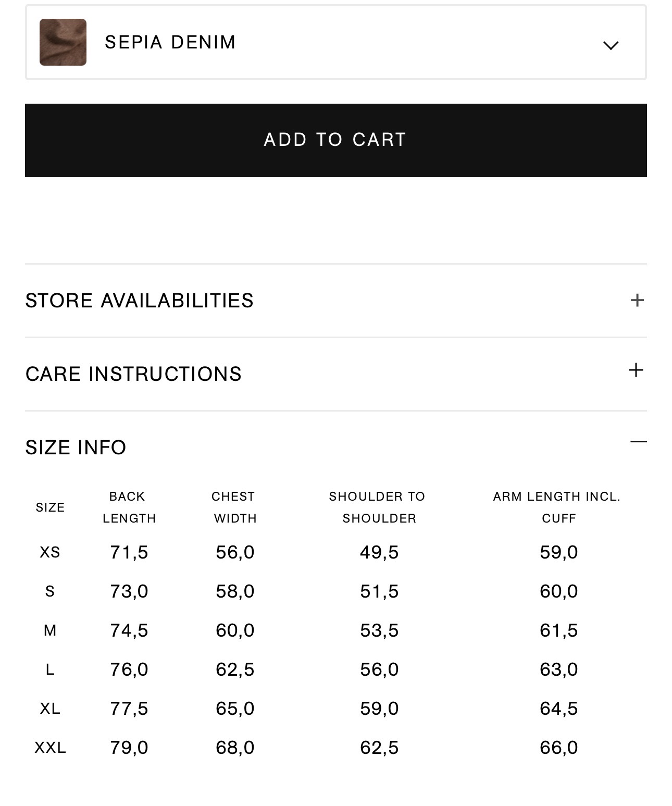Select the Sepia Denim color label
The height and width of the screenshot is (806, 672).
click(x=170, y=42)
